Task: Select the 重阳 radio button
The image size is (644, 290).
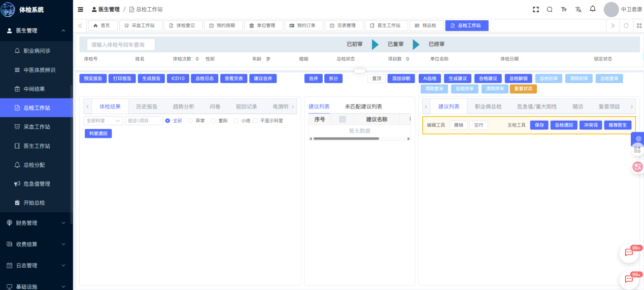Action: 213,121
